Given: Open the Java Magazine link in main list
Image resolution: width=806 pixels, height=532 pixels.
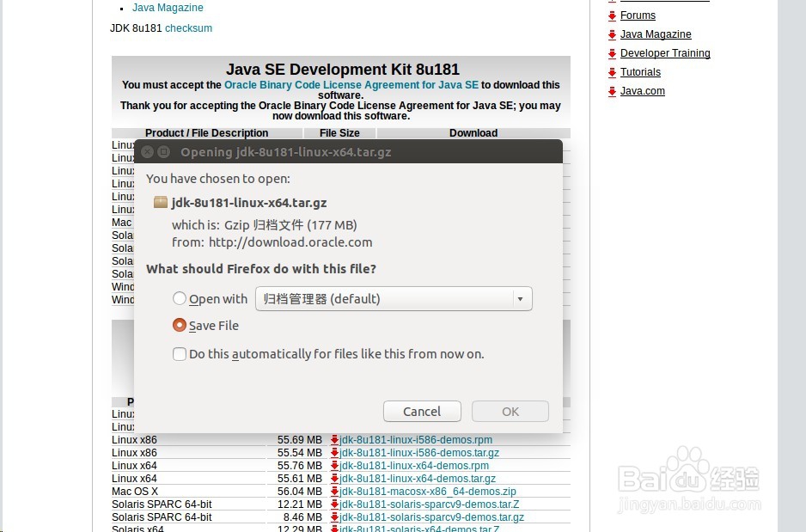Looking at the screenshot, I should click(x=168, y=8).
